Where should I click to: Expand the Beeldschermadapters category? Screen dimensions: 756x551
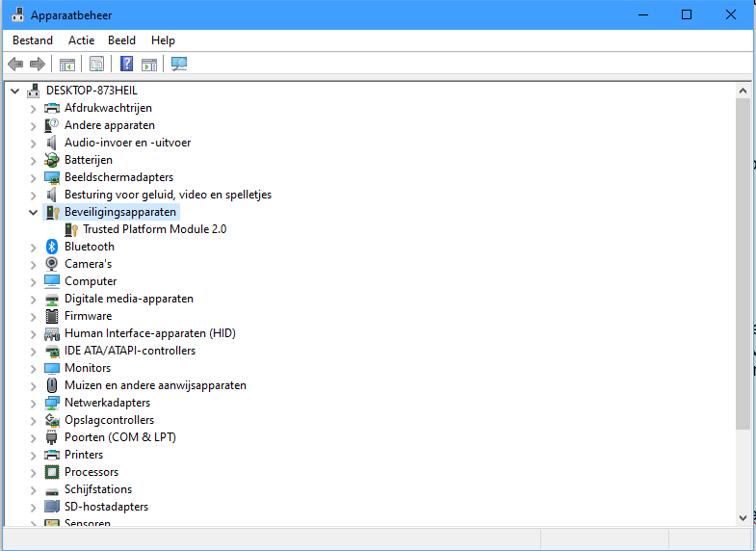click(33, 177)
